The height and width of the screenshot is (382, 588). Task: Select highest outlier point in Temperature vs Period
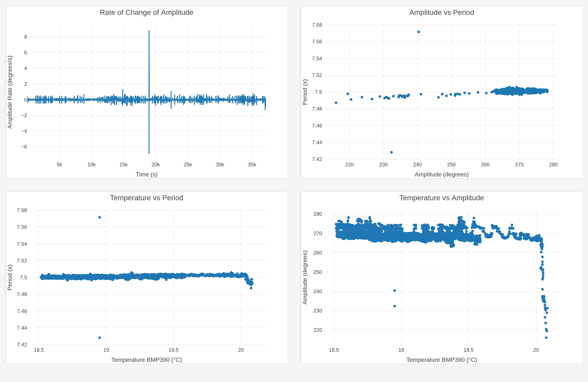click(x=100, y=217)
